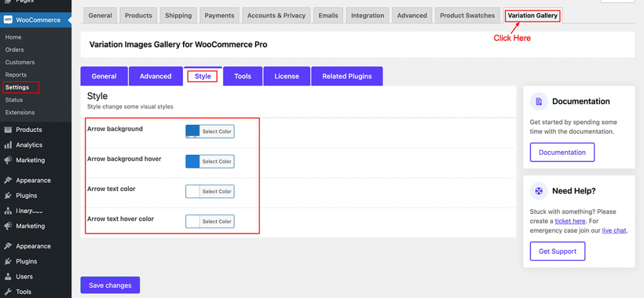
Task: Switch to the Shipping settings tab
Action: (178, 16)
